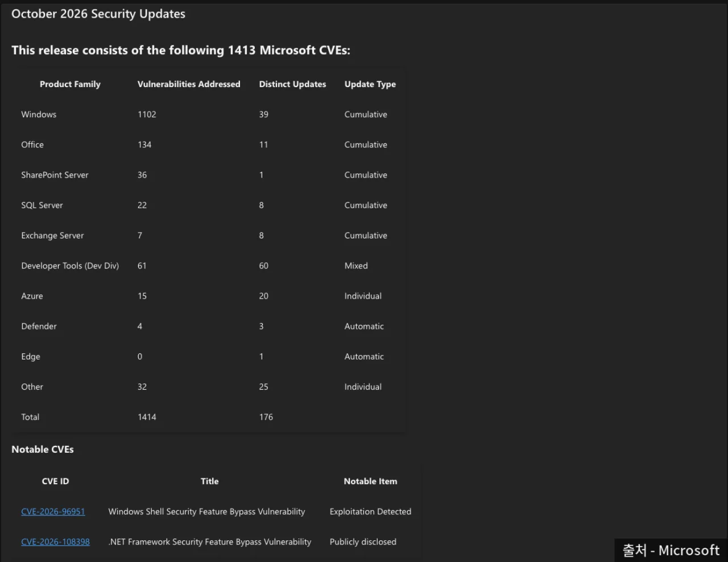Open the CVE-2026-108398 link
The width and height of the screenshot is (728, 562).
pos(55,542)
